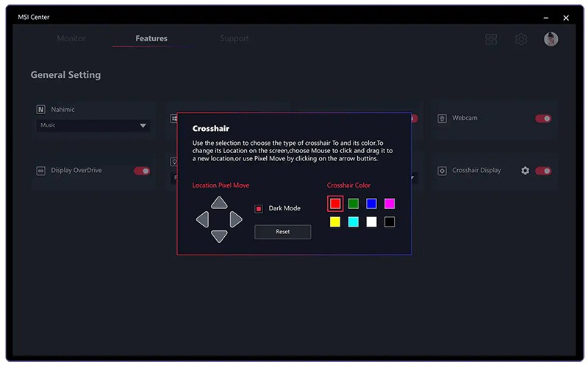This screenshot has height=365, width=588.
Task: Select the green crosshair color
Action: pyautogui.click(x=354, y=204)
